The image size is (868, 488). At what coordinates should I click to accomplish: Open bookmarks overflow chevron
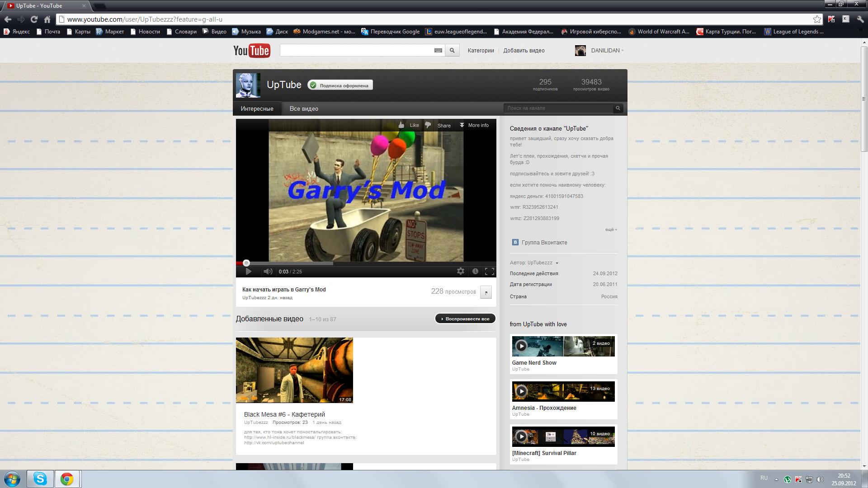861,30
